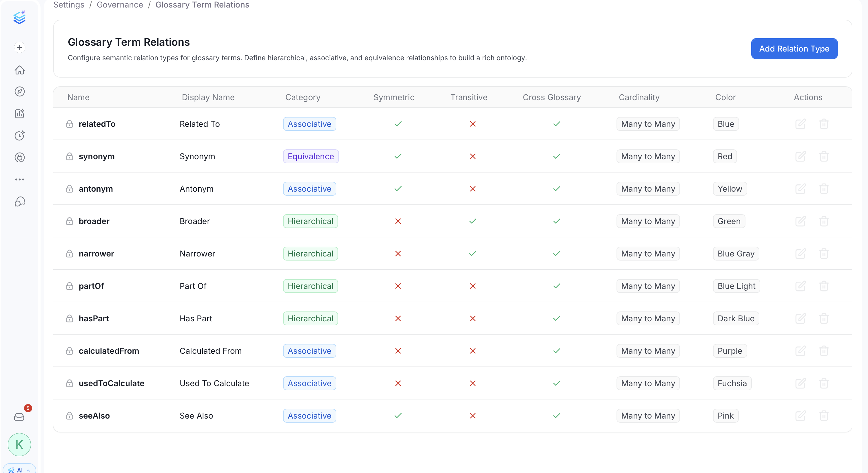The image size is (868, 473).
Task: Click the delete icon for hasPart
Action: (824, 318)
